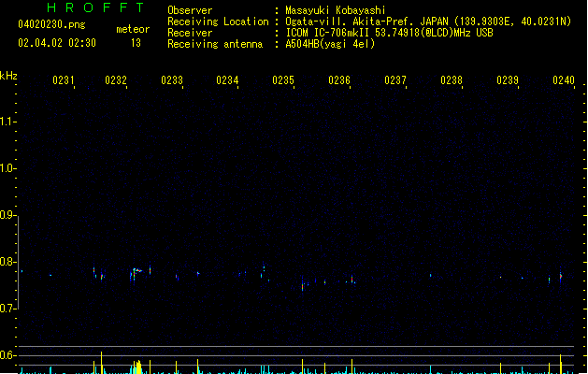The image size is (588, 374).
Task: Click the 0240 time marker
Action: pyautogui.click(x=564, y=80)
